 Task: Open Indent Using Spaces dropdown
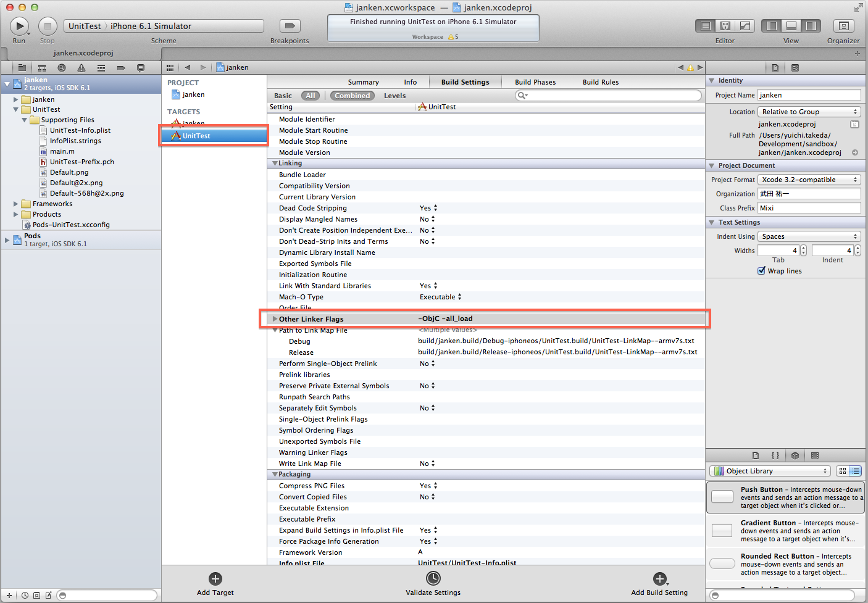(809, 236)
